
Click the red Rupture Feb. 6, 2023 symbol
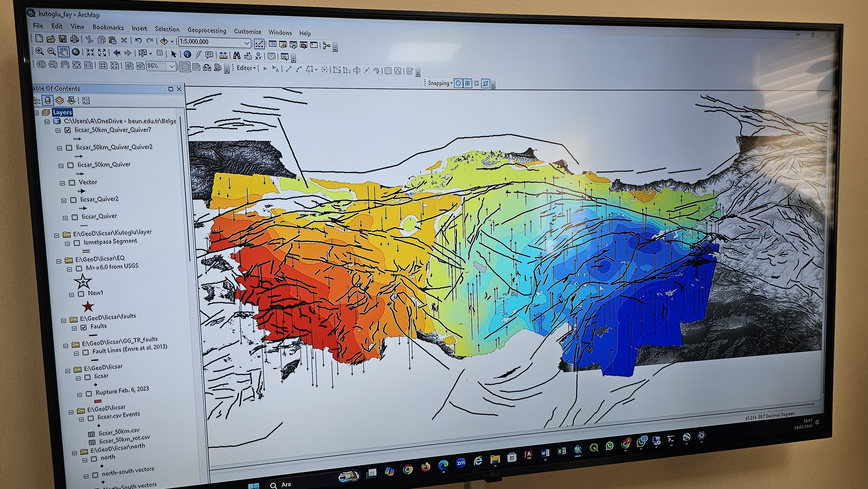[x=98, y=401]
